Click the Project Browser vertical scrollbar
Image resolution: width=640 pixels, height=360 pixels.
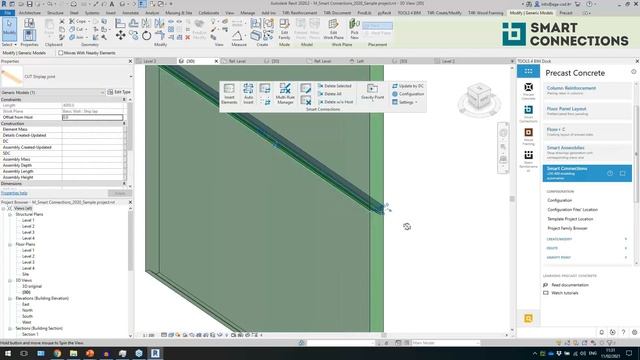131,241
